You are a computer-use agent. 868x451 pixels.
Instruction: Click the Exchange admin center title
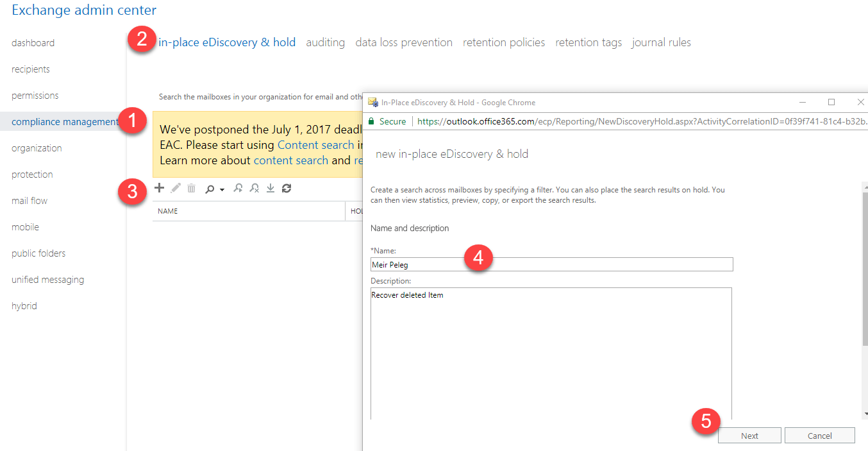tap(84, 10)
